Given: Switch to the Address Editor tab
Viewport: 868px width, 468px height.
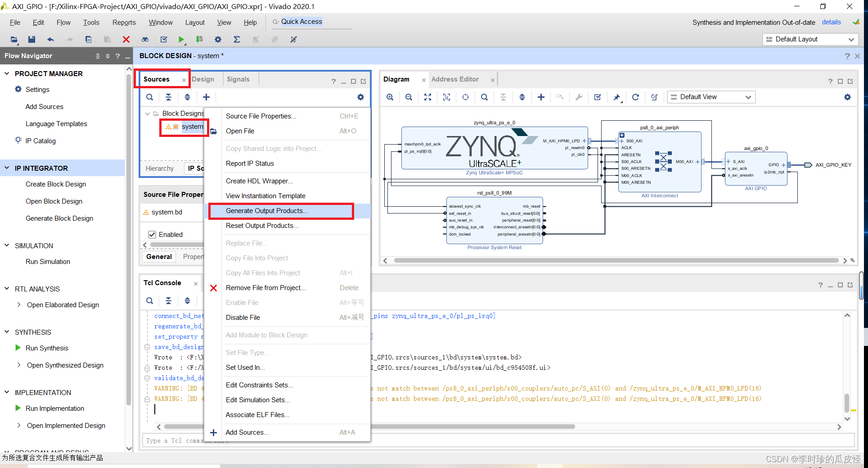Looking at the screenshot, I should click(455, 79).
